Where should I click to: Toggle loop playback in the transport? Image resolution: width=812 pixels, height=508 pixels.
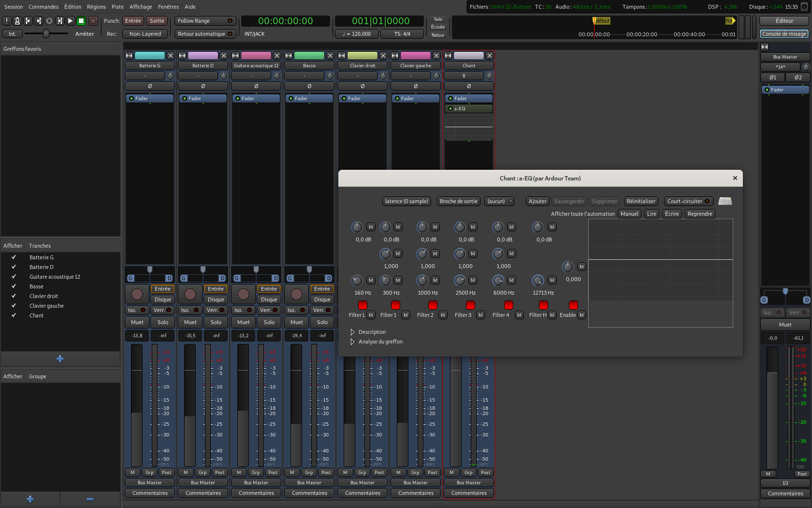coord(49,21)
